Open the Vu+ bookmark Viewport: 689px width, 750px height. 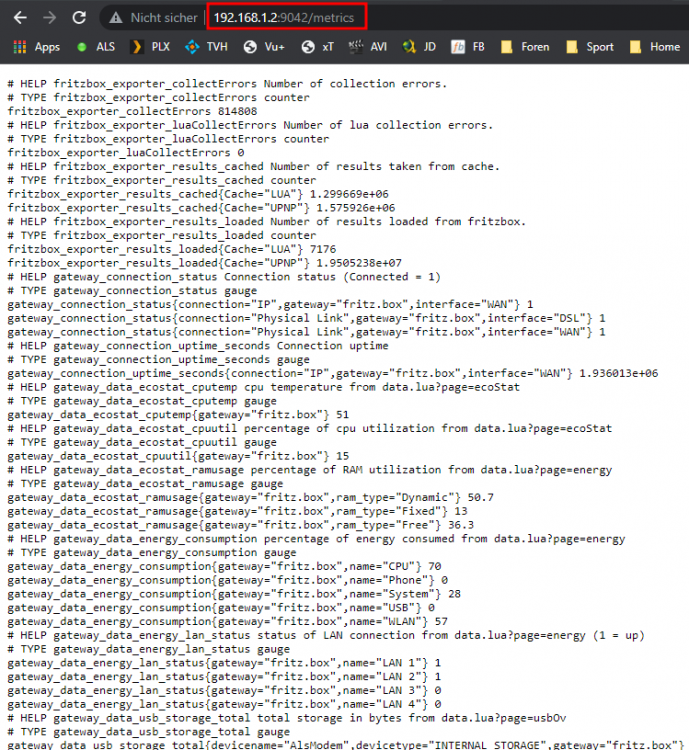(264, 47)
